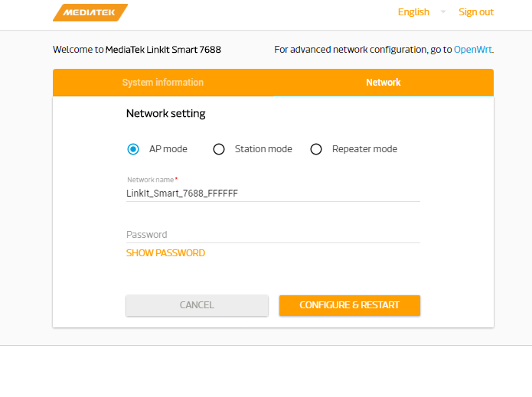
Task: Sign out of the device
Action: point(476,12)
